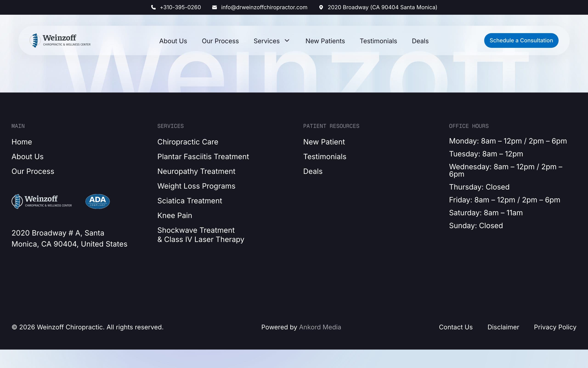The width and height of the screenshot is (588, 368).
Task: Click the Weinzoff logo in header
Action: pos(60,40)
